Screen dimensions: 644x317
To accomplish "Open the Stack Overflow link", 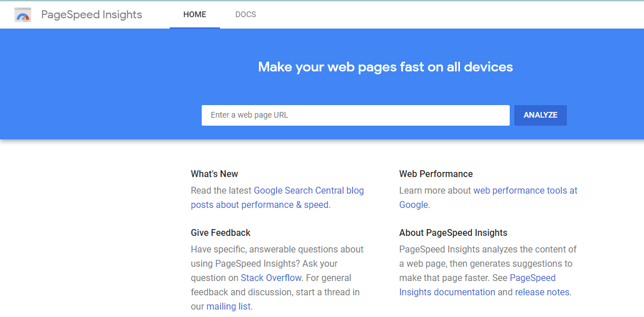I will [271, 278].
